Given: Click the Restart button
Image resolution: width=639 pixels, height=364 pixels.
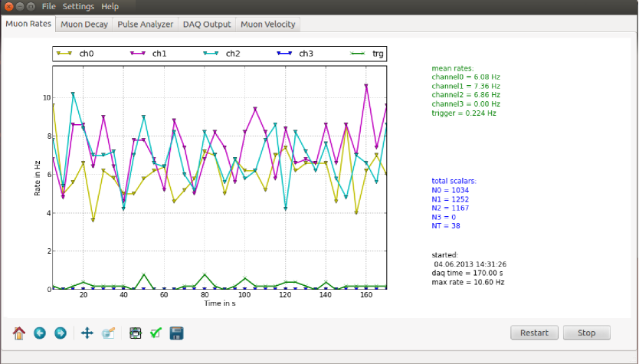Looking at the screenshot, I should coord(534,333).
